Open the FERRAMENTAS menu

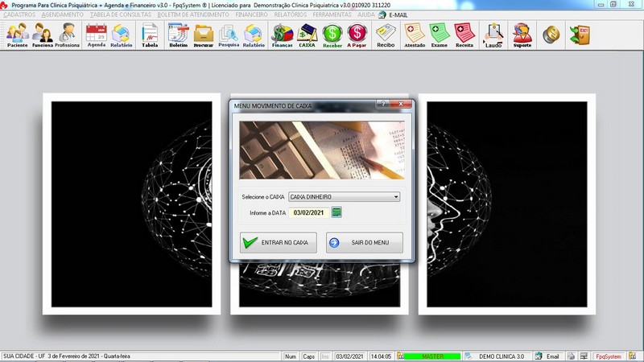(332, 14)
